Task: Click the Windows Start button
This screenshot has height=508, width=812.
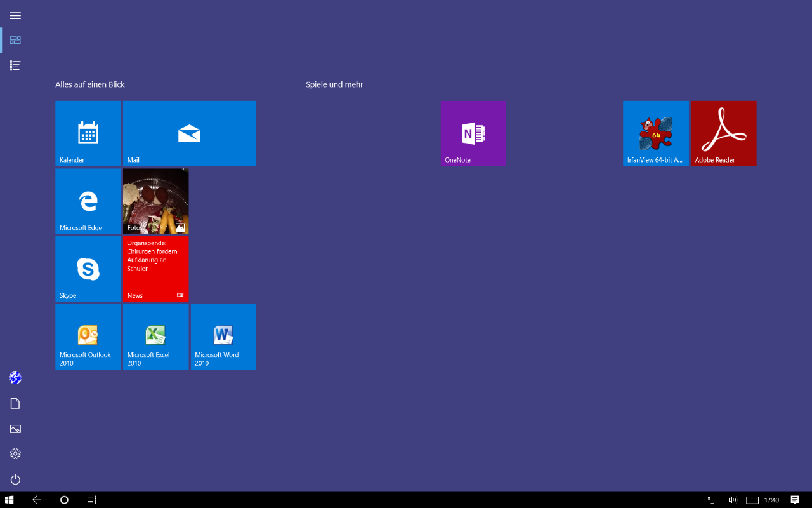Action: point(10,500)
